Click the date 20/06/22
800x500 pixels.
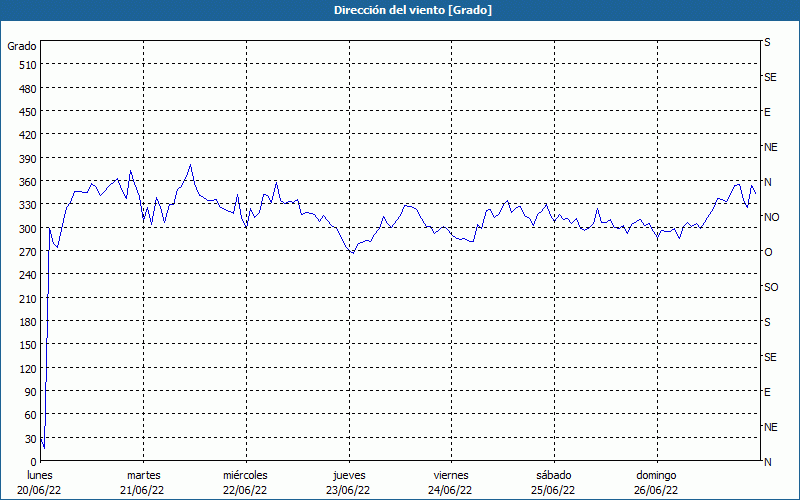(39, 490)
